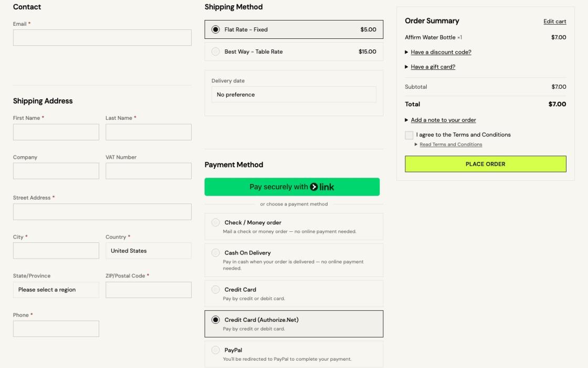The image size is (588, 368).
Task: Expand Read Terms and Conditions arrow
Action: coord(416,145)
